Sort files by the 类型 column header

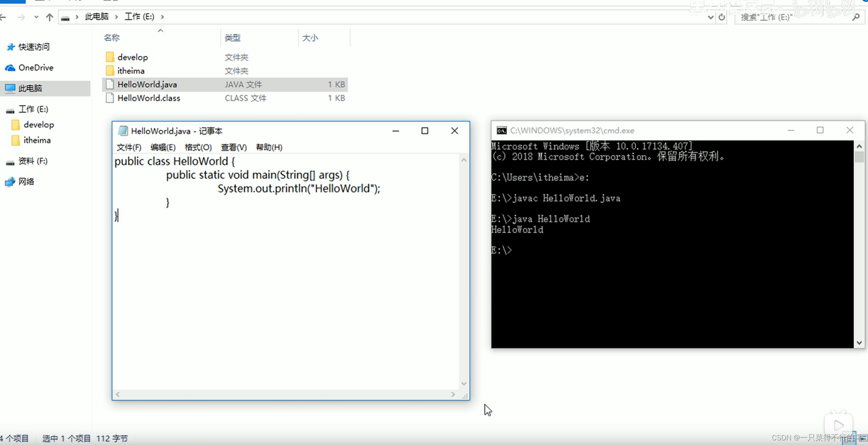click(232, 38)
